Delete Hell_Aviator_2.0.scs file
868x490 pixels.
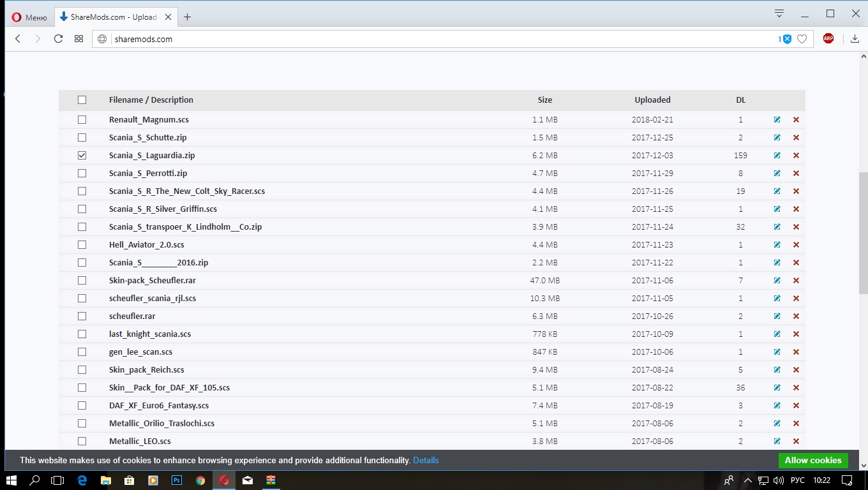click(796, 245)
